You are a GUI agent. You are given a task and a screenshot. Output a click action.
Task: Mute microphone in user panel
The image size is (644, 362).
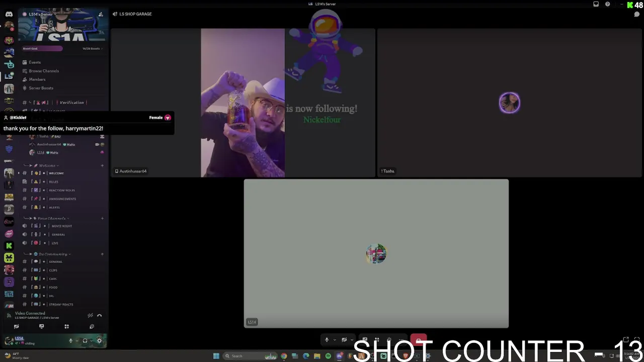tap(70, 340)
